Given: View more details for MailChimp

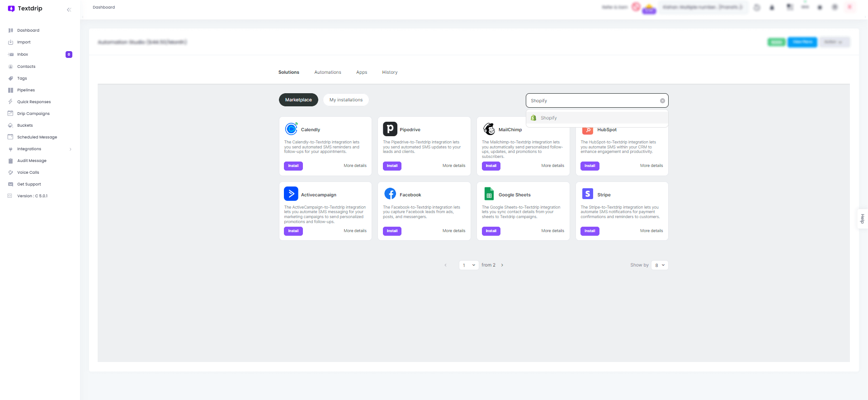Looking at the screenshot, I should (x=552, y=166).
